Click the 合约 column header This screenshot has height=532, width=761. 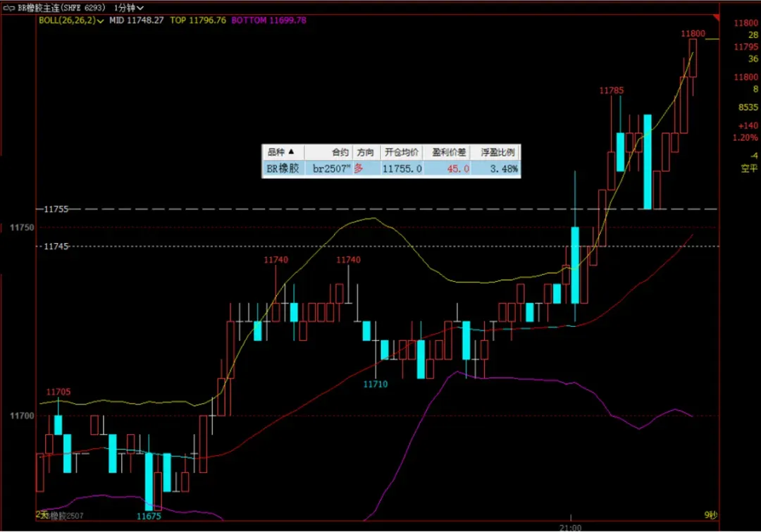[x=340, y=152]
